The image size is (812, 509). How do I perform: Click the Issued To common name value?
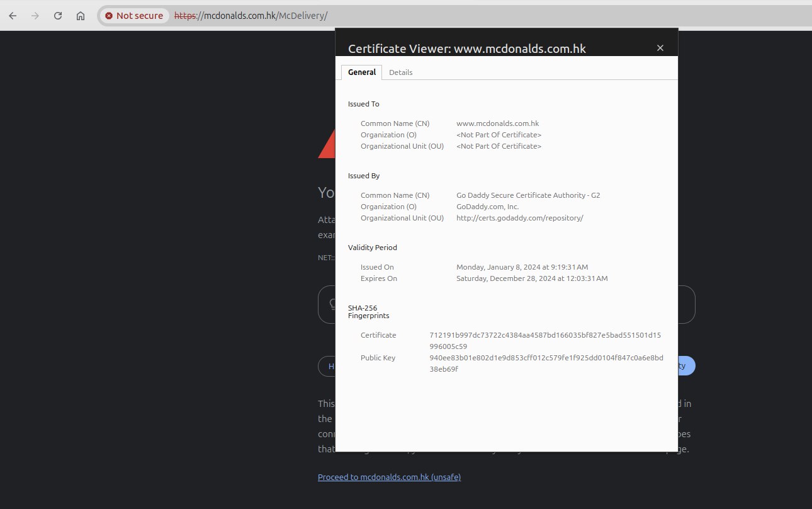pyautogui.click(x=497, y=123)
